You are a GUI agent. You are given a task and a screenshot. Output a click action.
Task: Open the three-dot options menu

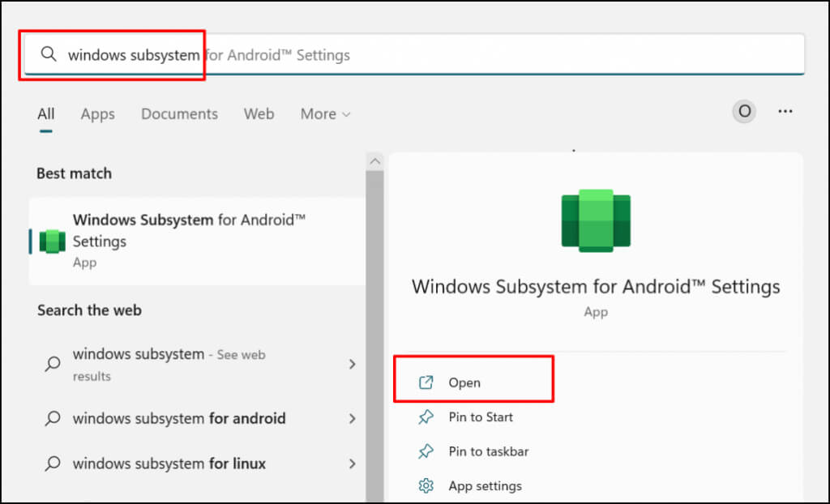[x=785, y=111]
